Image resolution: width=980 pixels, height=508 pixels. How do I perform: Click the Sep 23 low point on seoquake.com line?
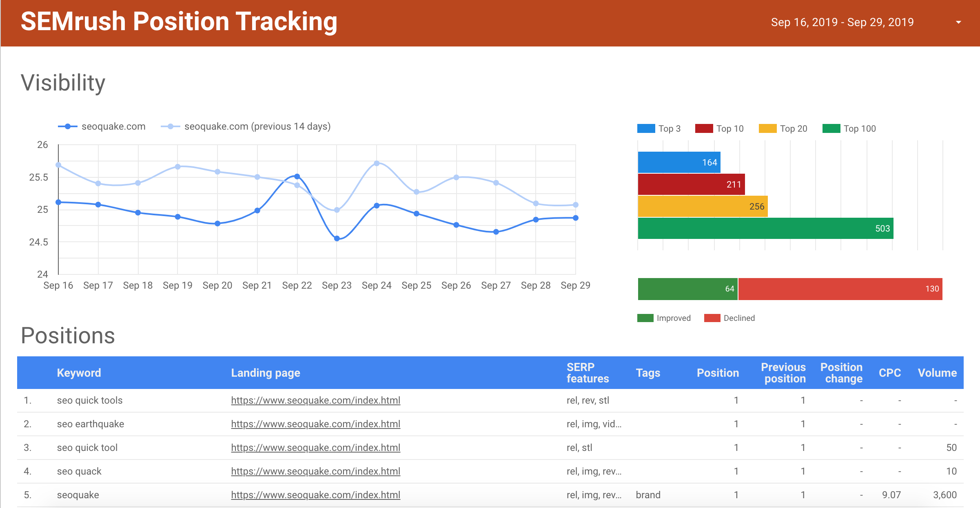click(337, 239)
